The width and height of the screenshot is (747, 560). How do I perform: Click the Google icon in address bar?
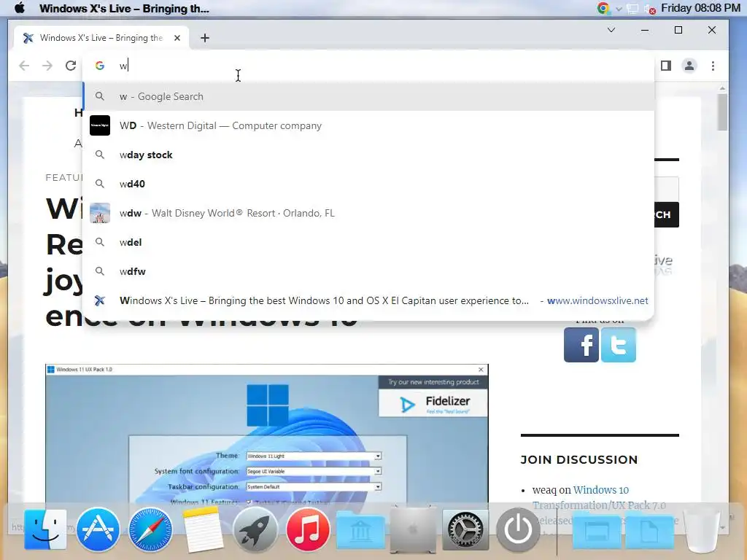99,66
